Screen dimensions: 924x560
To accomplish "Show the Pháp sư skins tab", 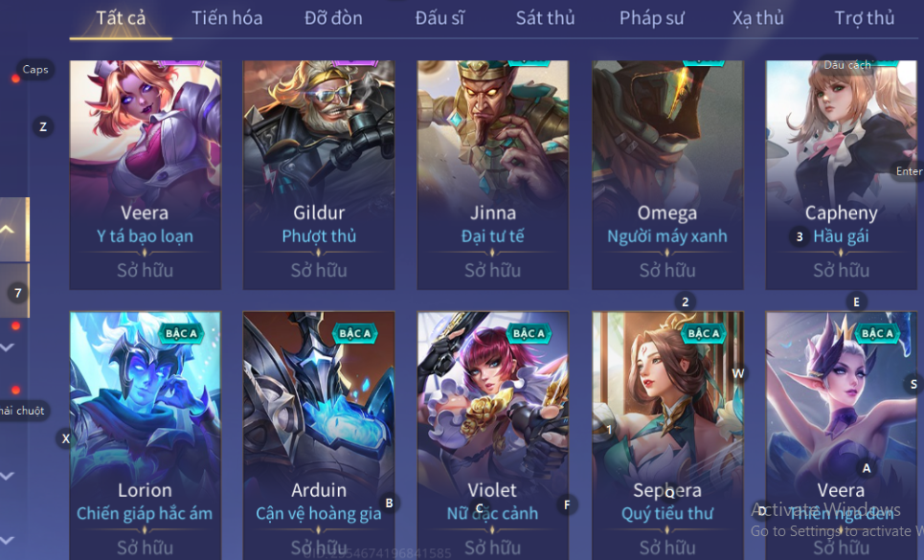I will click(652, 18).
